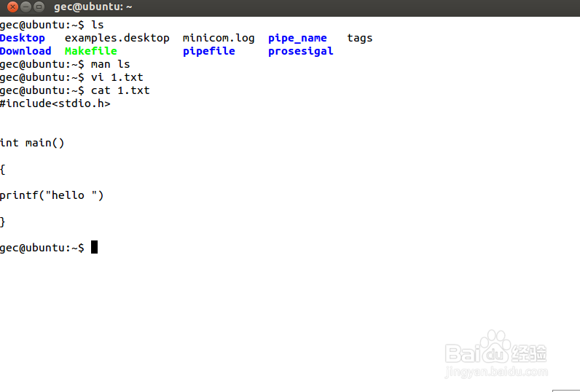Click the opening brace line
This screenshot has width=580, height=392.
pos(3,169)
